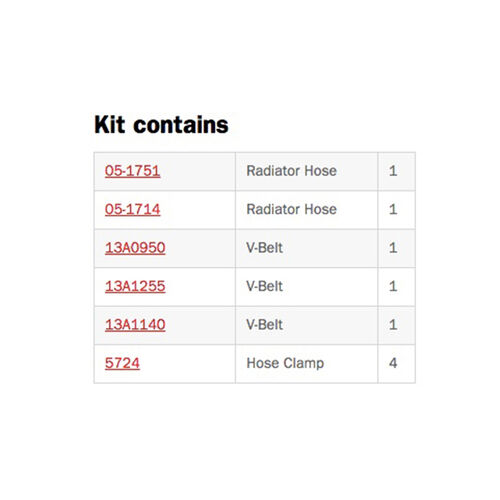Select Radiator Hose text in 05-1751 row
Viewport: 500px width, 500px height.
pyautogui.click(x=291, y=171)
